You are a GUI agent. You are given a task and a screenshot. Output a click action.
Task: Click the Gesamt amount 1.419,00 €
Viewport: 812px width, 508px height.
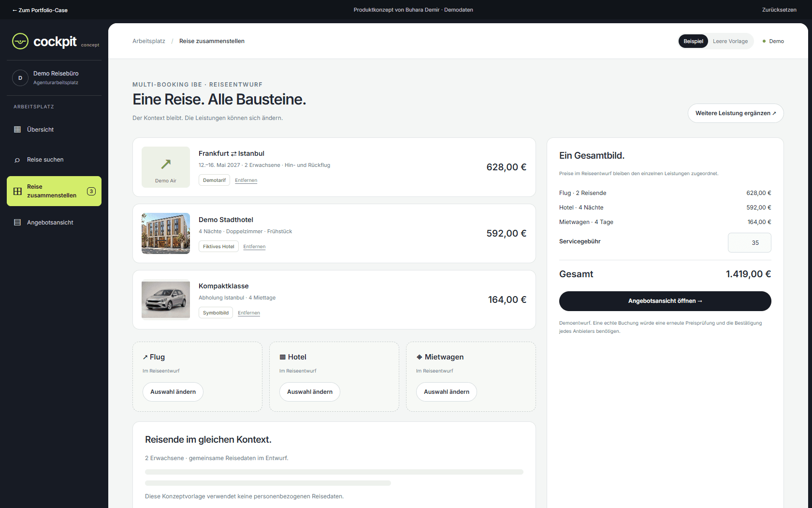(x=748, y=274)
